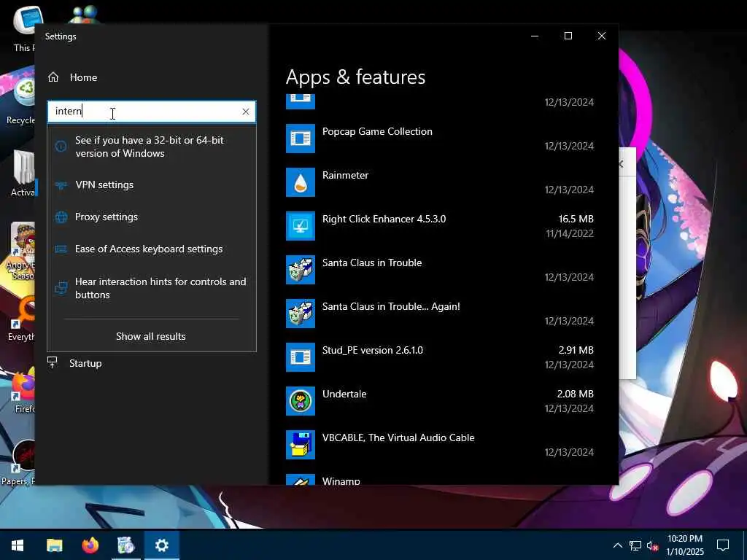Select the Right Click Enhancer icon
This screenshot has height=560, width=747.
(300, 226)
